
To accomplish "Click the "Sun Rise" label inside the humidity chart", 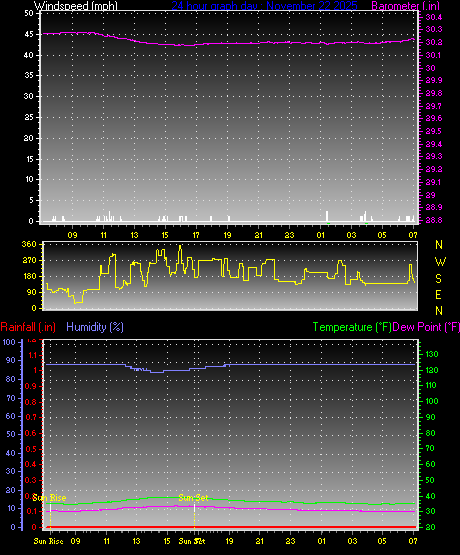I will [49, 498].
